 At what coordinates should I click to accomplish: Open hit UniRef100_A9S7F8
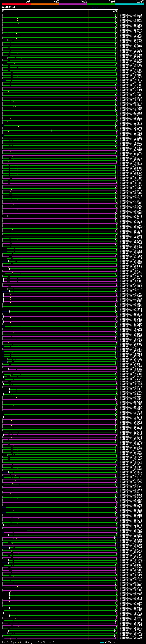131,349
